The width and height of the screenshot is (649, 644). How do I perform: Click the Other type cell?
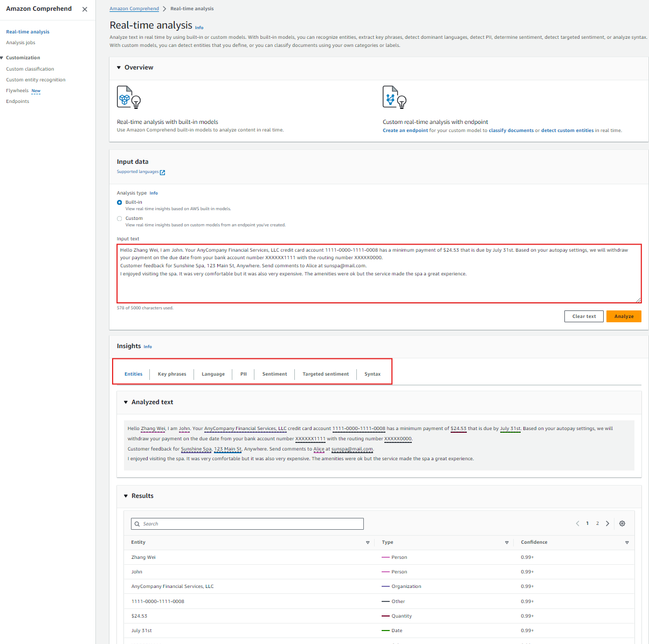pyautogui.click(x=393, y=601)
